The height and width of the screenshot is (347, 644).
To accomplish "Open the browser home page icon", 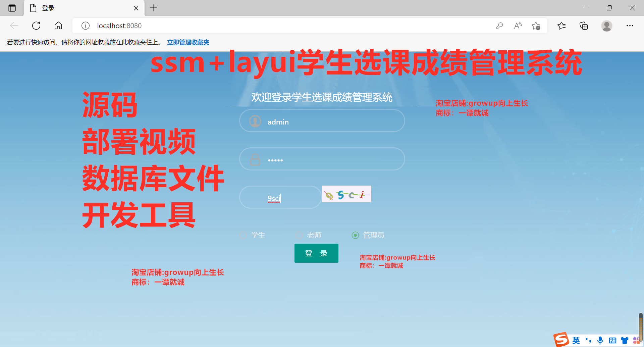I will [x=58, y=26].
